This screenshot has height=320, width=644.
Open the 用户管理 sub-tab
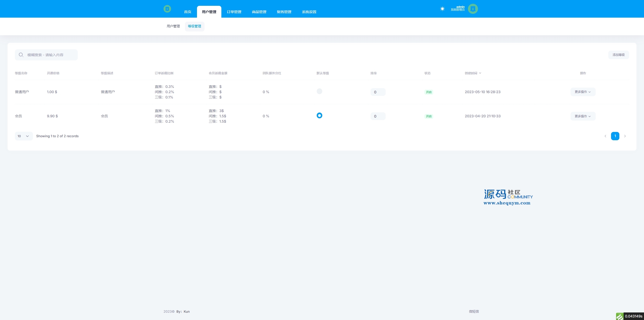pos(173,26)
